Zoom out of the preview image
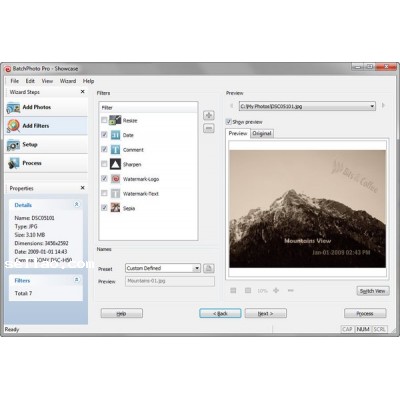This screenshot has height=400, width=400. pyautogui.click(x=291, y=291)
